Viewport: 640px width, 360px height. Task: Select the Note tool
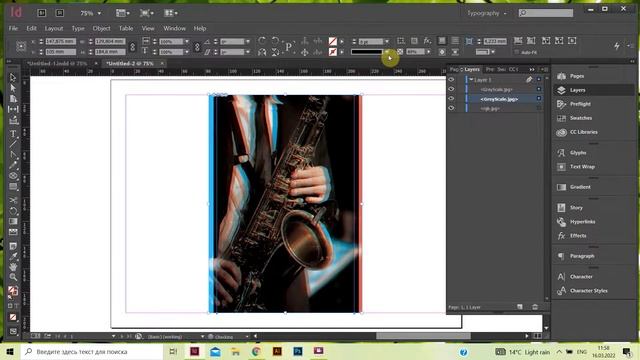click(13, 246)
